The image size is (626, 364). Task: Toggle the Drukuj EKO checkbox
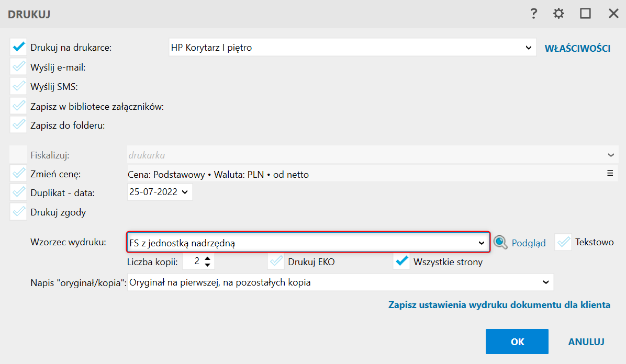[x=276, y=261]
